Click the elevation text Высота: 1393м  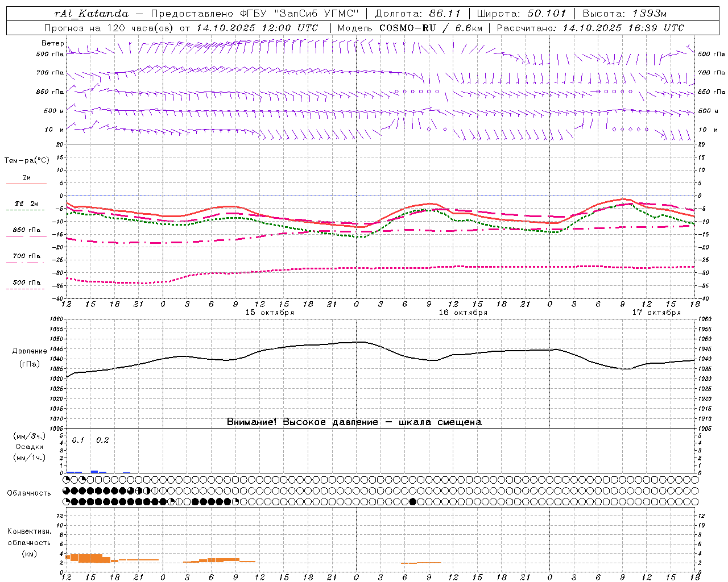pos(624,14)
